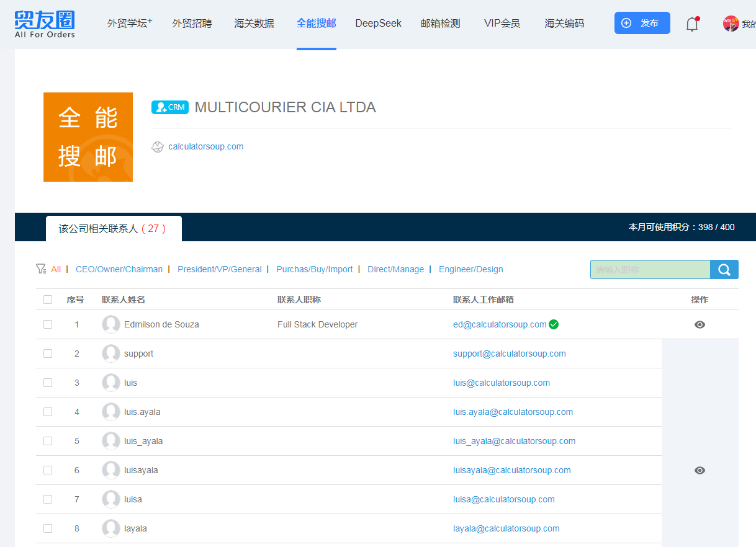Click the CRM badge icon

pyautogui.click(x=169, y=107)
